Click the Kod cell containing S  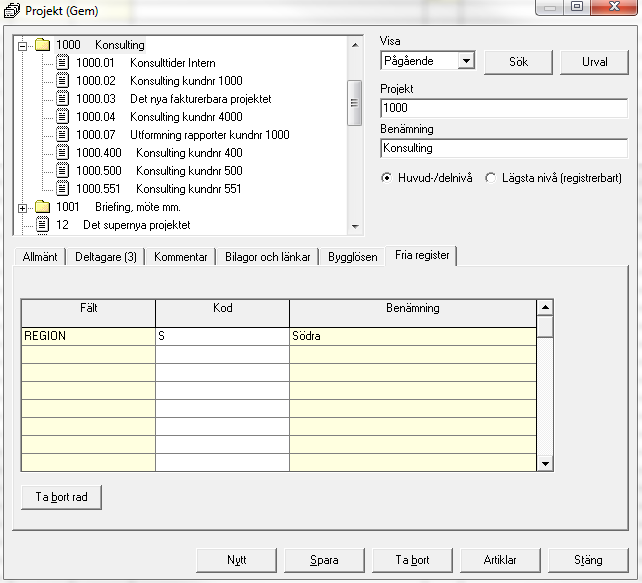point(222,336)
